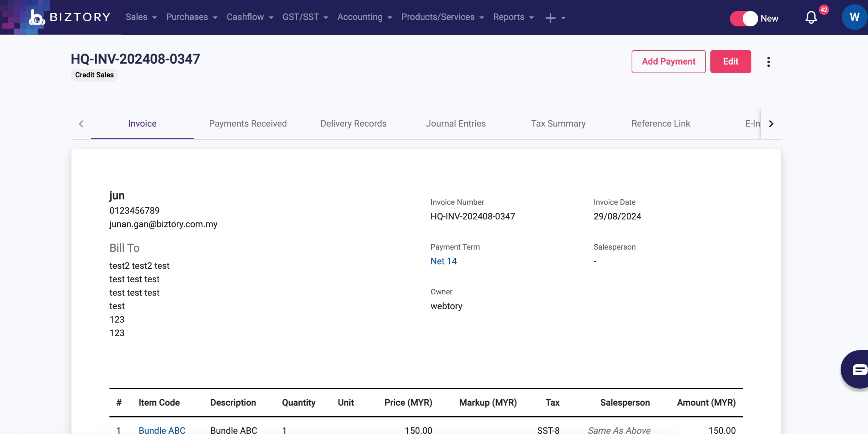Open the Bundle ABC item code link
Screen dimensions: 868x434
(162, 430)
